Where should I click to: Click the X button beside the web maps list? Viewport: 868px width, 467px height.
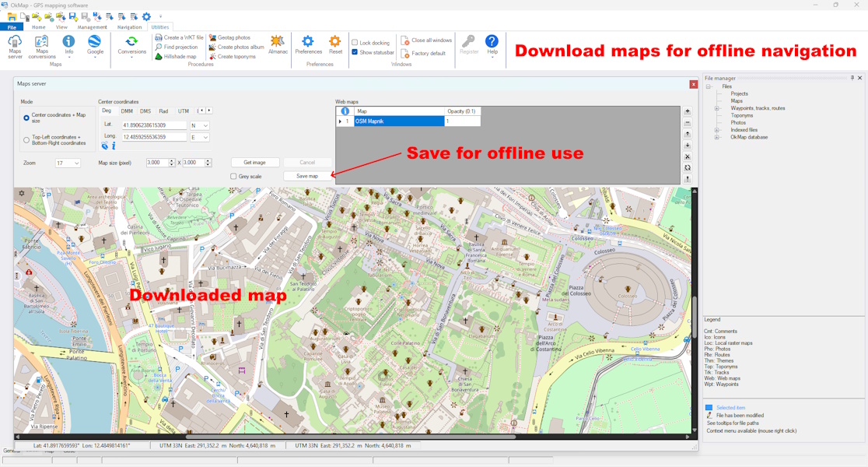click(x=688, y=156)
